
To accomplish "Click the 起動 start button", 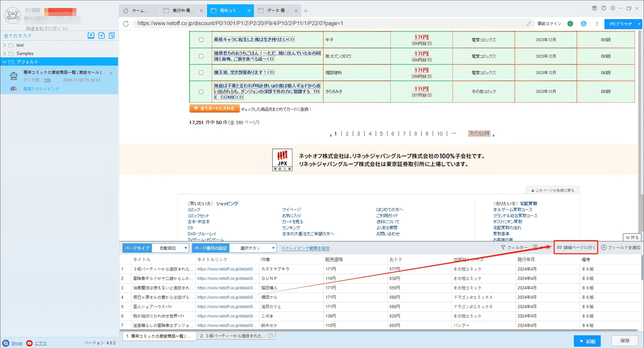I will (587, 340).
